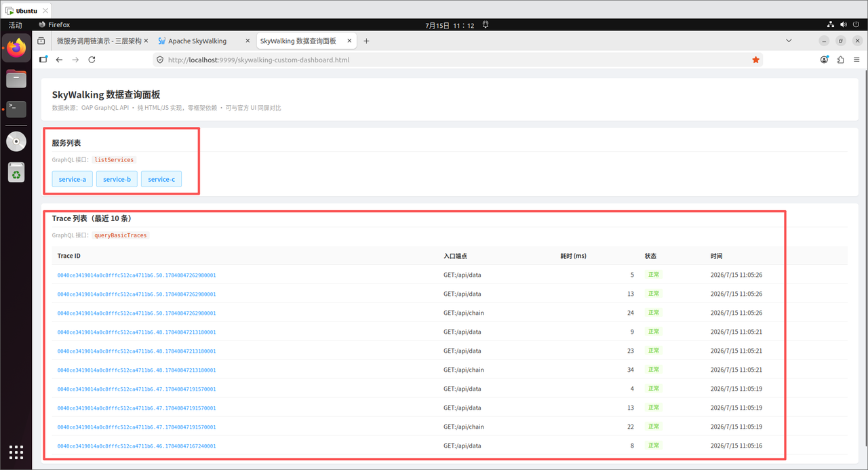Open the Trace ID link in the 5 ms row
This screenshot has height=470, width=868.
[136, 275]
